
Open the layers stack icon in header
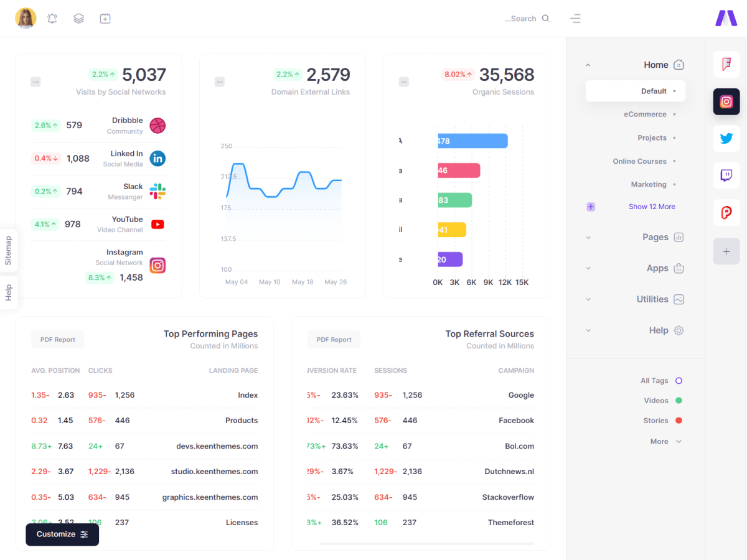pyautogui.click(x=78, y=19)
